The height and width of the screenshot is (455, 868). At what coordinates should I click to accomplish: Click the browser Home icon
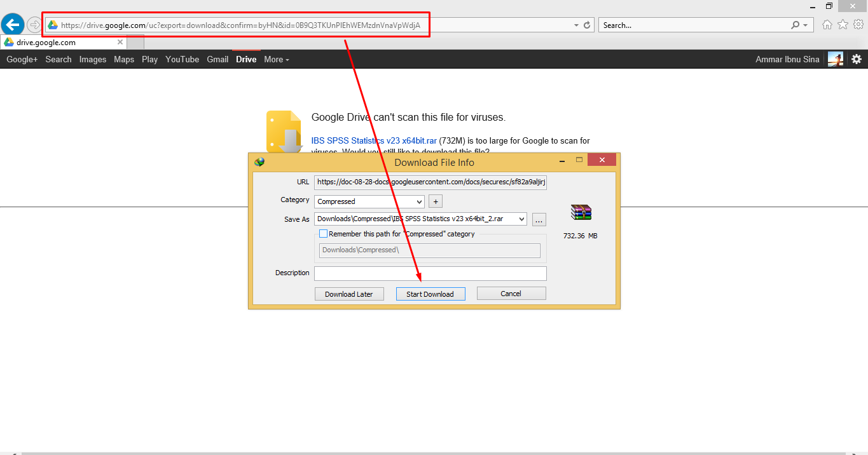click(x=827, y=25)
